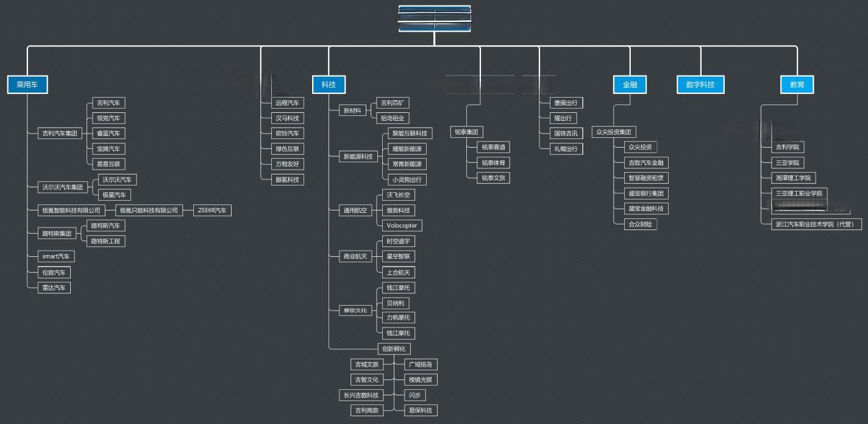
Task: Click the 铭泰体育 node
Action: tap(493, 163)
